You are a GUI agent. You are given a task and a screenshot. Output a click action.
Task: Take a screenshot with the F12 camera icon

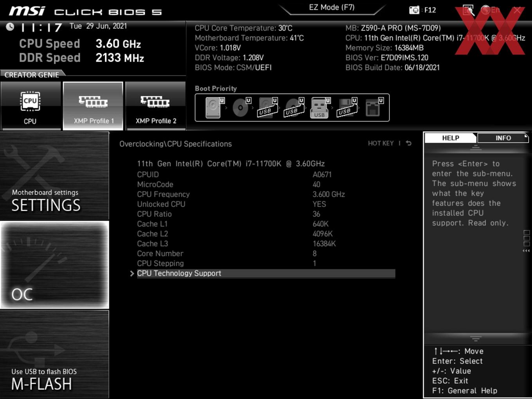(414, 10)
